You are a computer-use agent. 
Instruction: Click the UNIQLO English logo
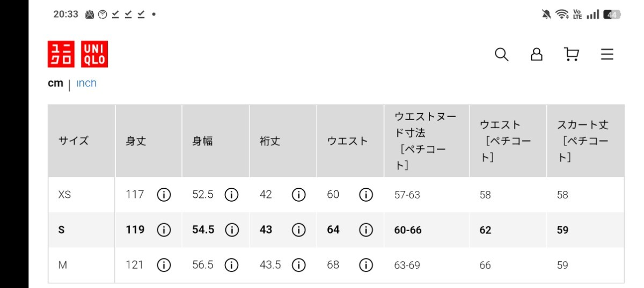(94, 54)
